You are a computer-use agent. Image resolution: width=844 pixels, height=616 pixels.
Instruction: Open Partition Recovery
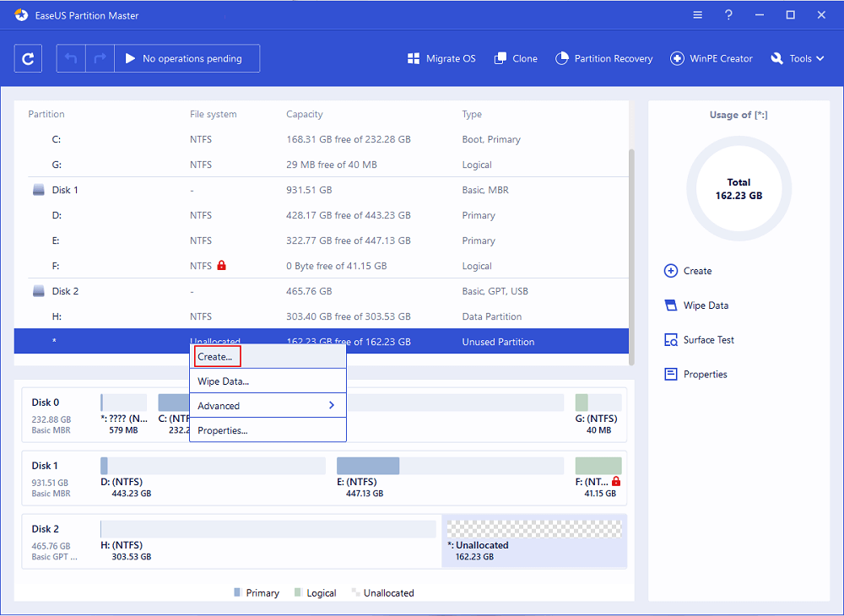point(604,58)
